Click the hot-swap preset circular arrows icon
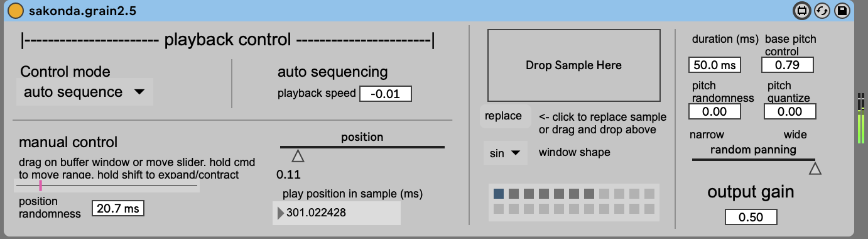This screenshot has width=868, height=239. [822, 11]
